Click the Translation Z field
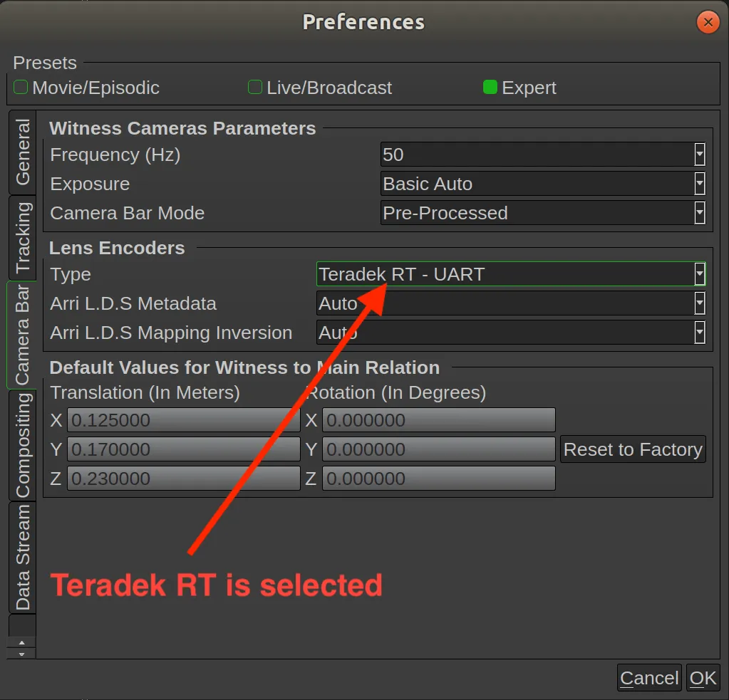Screen dimensions: 729x700 184,479
